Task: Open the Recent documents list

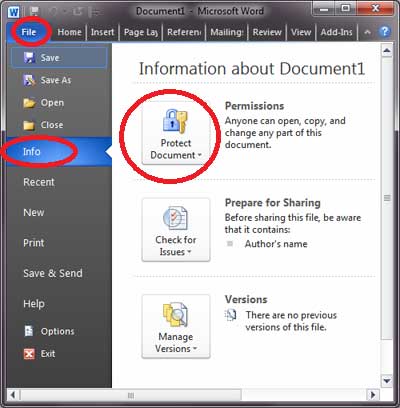Action: tap(39, 182)
